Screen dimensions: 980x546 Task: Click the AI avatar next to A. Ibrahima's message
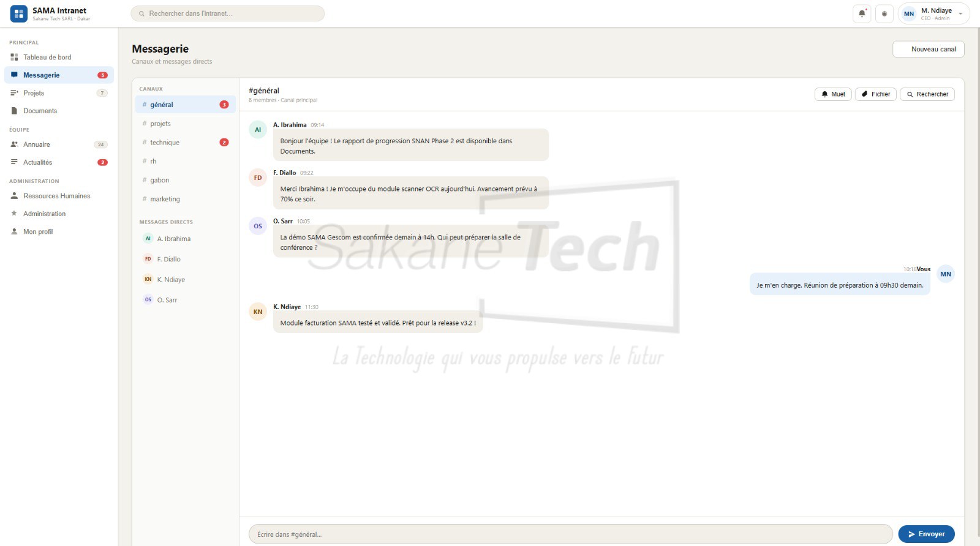point(258,130)
